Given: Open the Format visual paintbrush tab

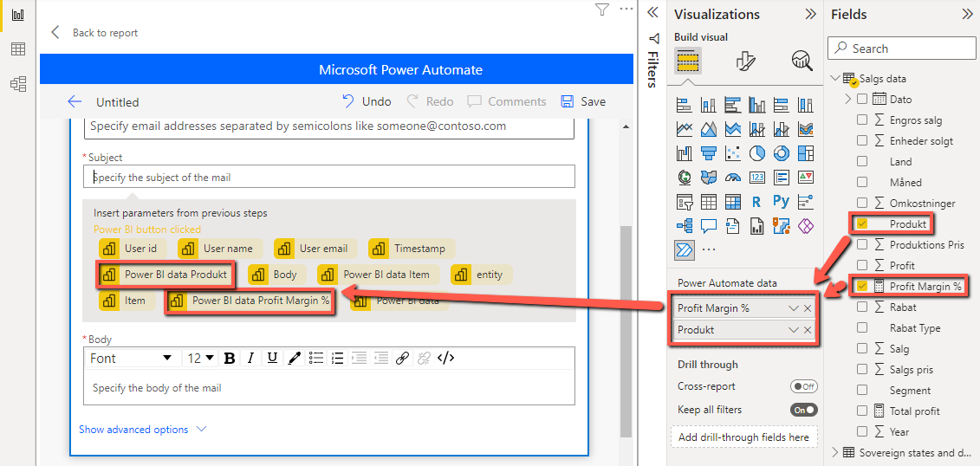Looking at the screenshot, I should pyautogui.click(x=746, y=61).
